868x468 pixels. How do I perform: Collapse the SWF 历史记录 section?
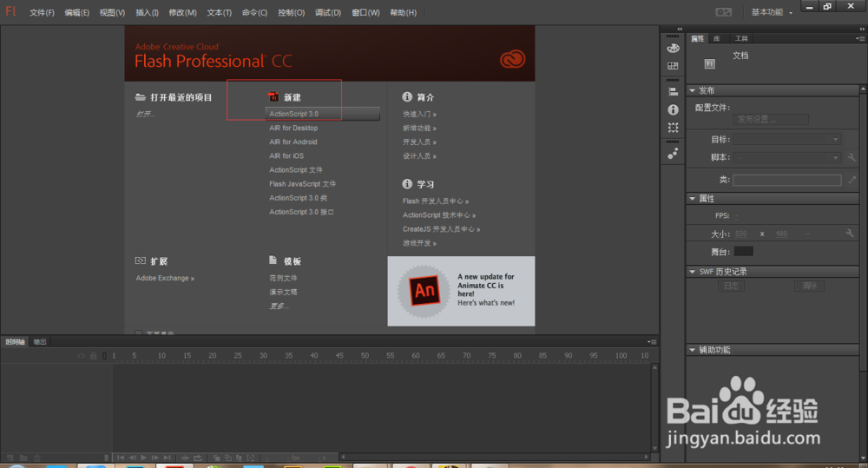pos(692,272)
